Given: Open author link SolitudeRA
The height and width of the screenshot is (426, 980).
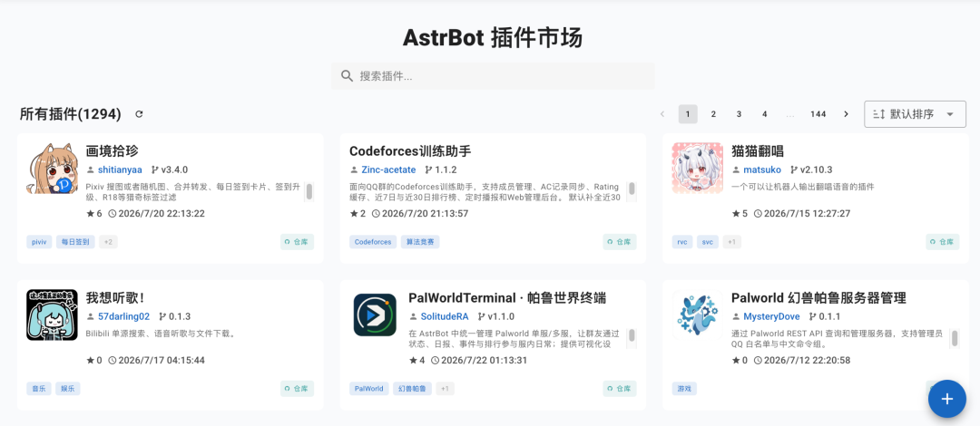Looking at the screenshot, I should (x=445, y=316).
